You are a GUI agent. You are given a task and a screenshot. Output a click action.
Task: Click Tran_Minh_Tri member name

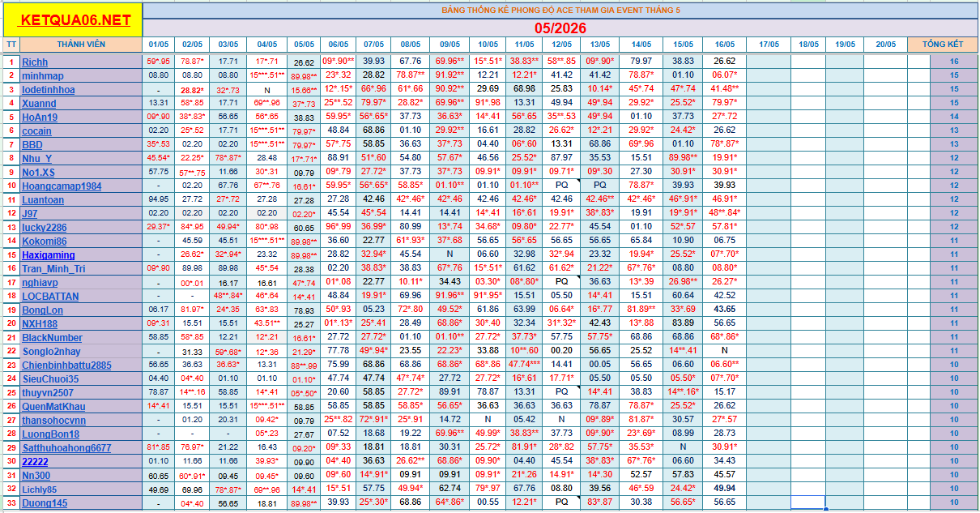pos(53,268)
